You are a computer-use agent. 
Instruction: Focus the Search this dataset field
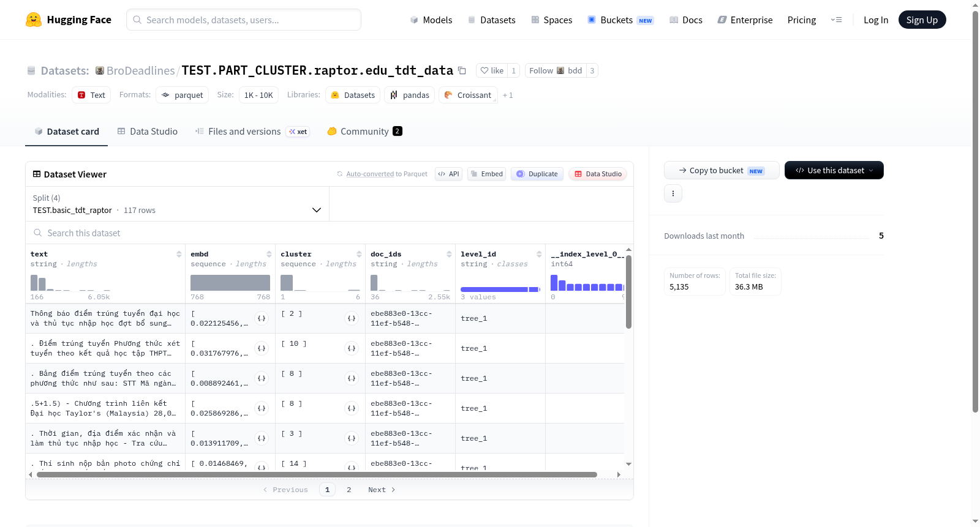[330, 233]
